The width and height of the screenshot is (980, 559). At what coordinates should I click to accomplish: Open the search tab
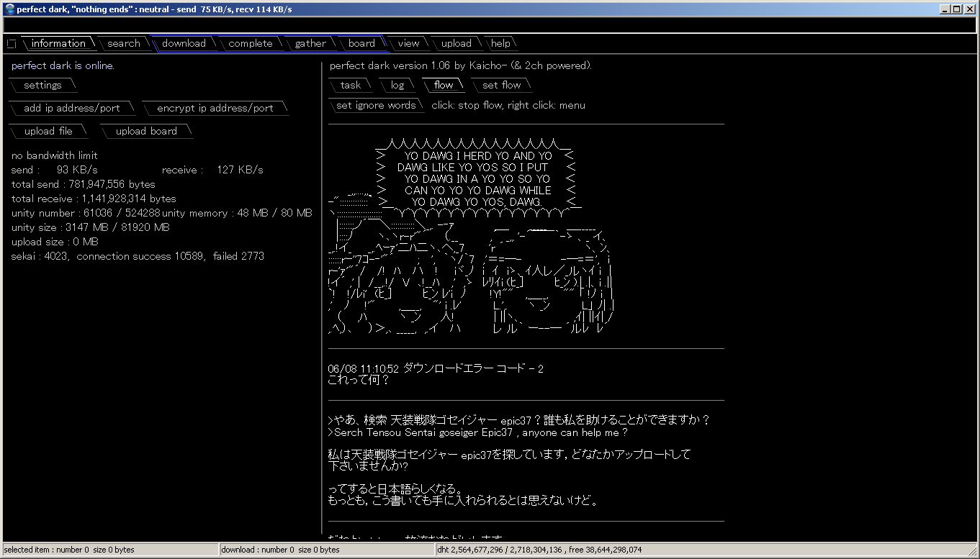click(x=124, y=43)
